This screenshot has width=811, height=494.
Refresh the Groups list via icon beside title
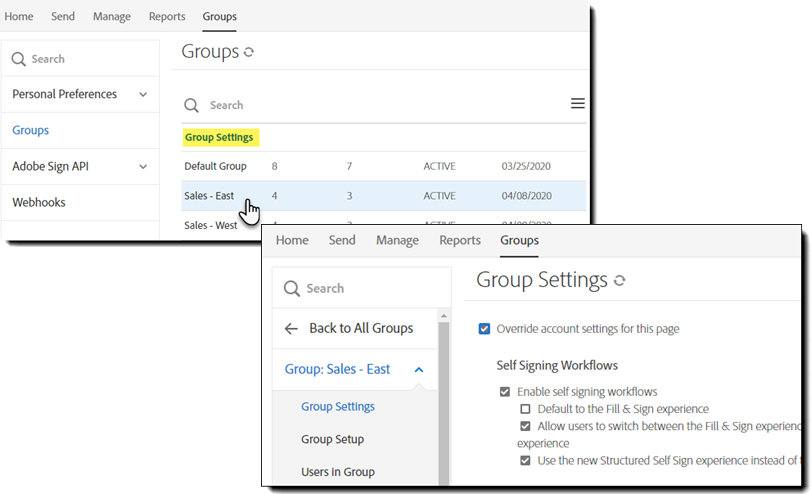249,52
